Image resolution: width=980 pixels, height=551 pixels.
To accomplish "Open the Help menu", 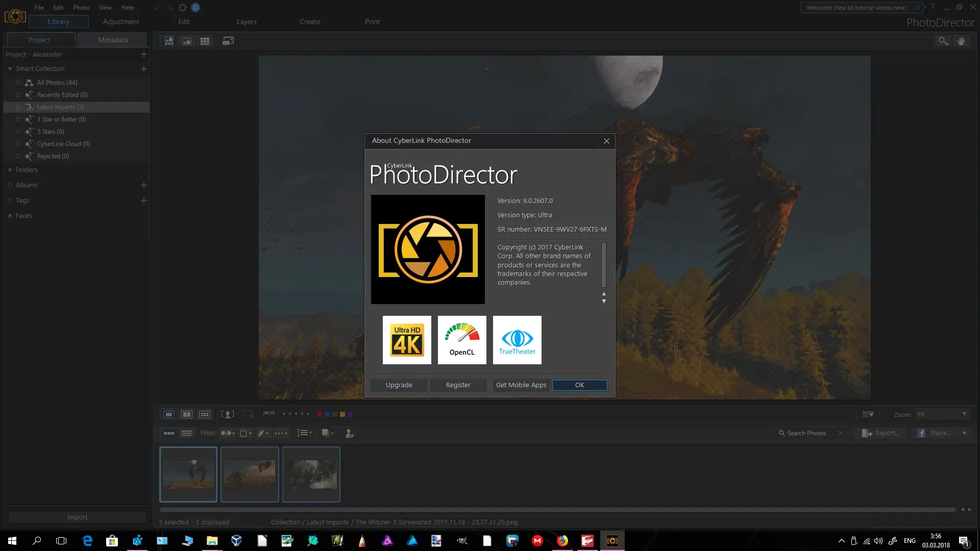I will 128,8.
